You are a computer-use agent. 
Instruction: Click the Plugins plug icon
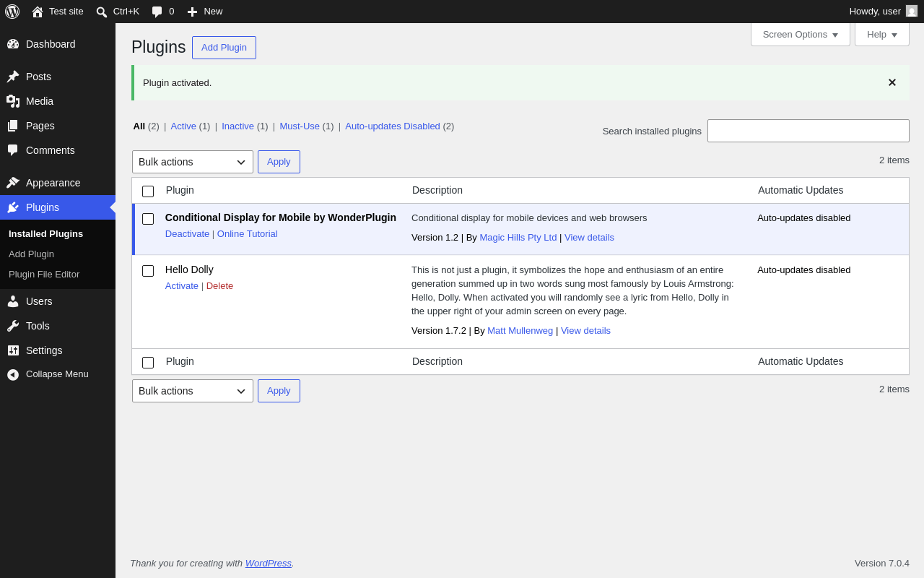(x=13, y=207)
